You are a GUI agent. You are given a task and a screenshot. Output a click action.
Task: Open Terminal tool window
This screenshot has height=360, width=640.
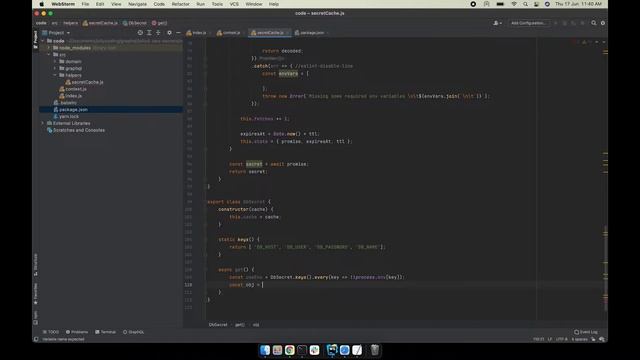[x=105, y=332]
